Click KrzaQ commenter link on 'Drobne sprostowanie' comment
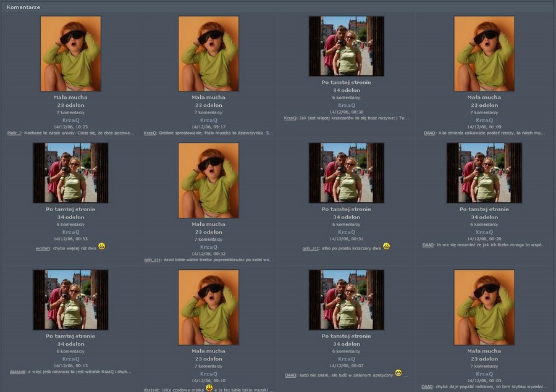This screenshot has width=556, height=392. (150, 133)
